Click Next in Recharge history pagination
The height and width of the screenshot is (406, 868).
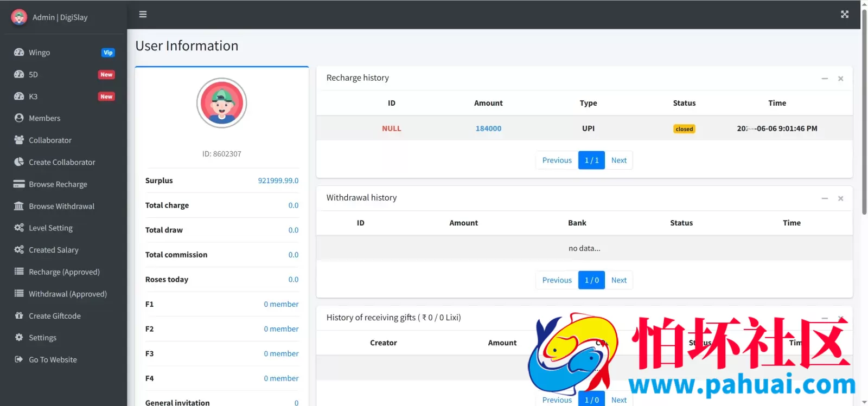click(618, 160)
